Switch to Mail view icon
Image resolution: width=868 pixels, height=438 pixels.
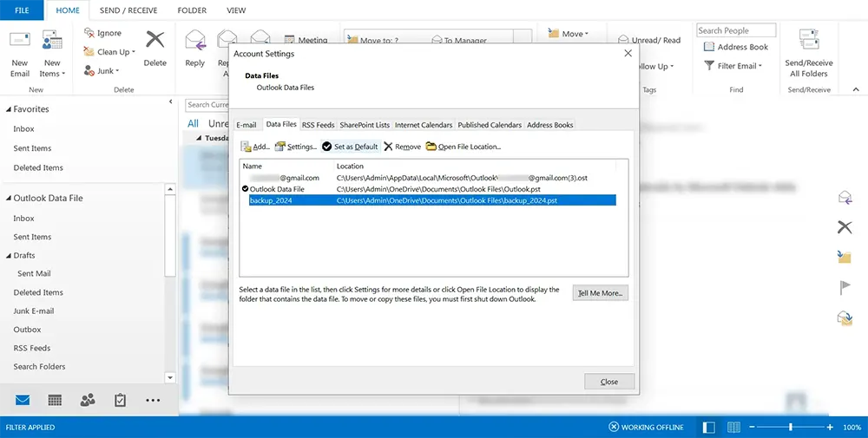pos(23,400)
